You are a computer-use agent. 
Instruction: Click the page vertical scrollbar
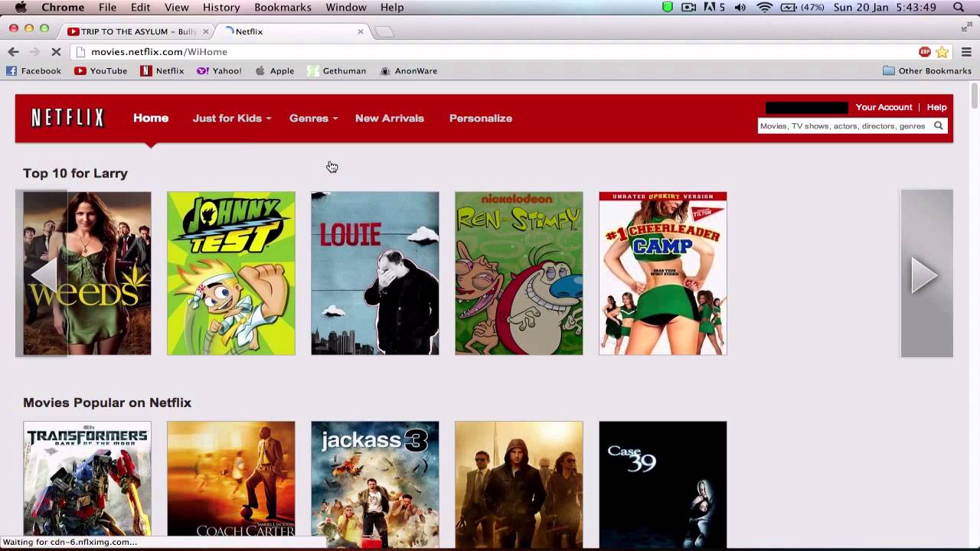974,96
